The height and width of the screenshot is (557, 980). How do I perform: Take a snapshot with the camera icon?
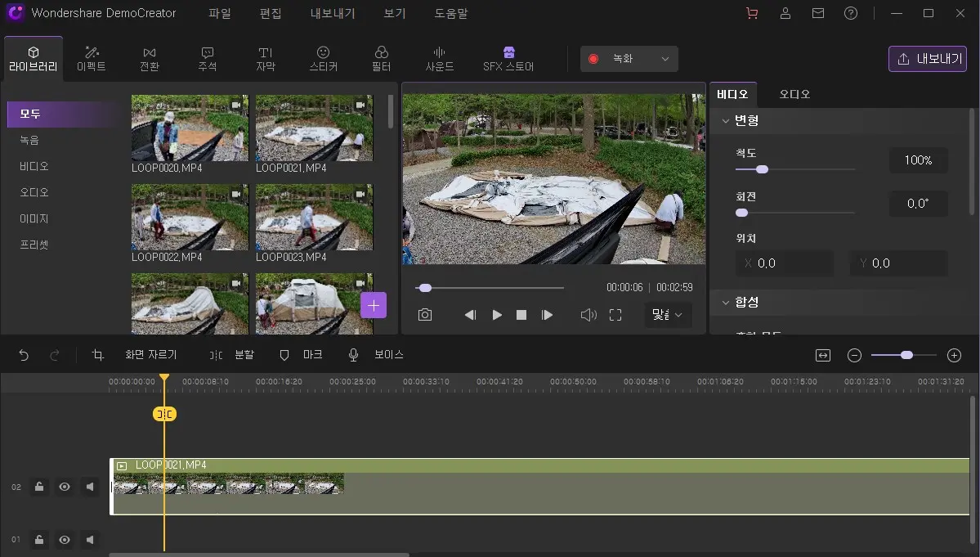[x=425, y=314]
